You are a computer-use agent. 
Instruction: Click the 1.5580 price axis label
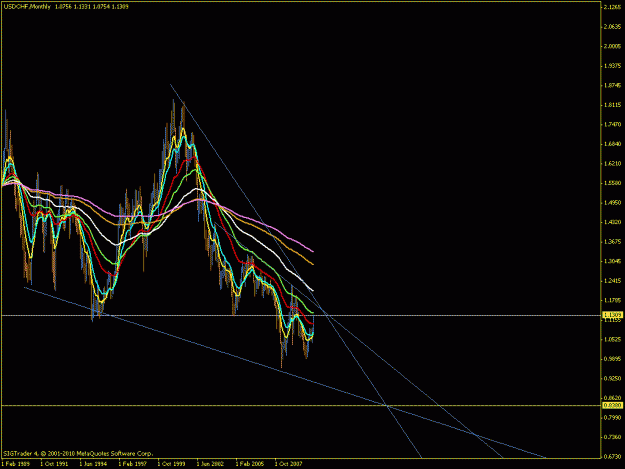(x=613, y=183)
